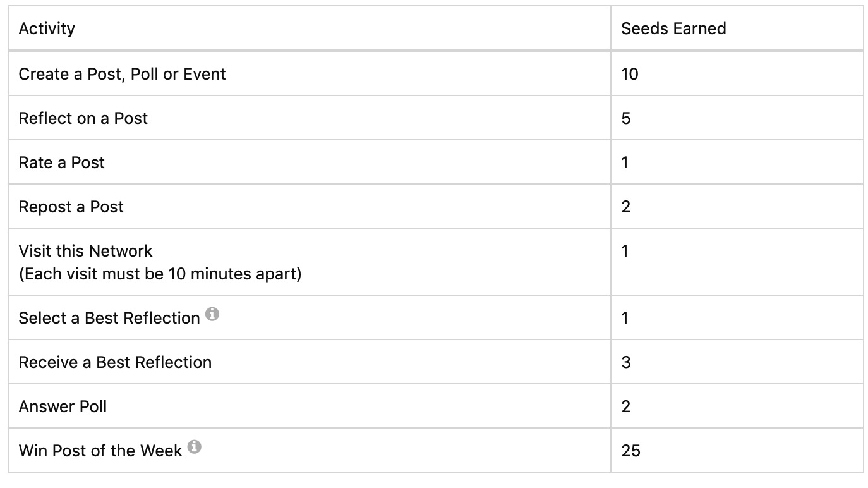The height and width of the screenshot is (488, 868).
Task: Click the Visit this Network text
Action: point(85,251)
